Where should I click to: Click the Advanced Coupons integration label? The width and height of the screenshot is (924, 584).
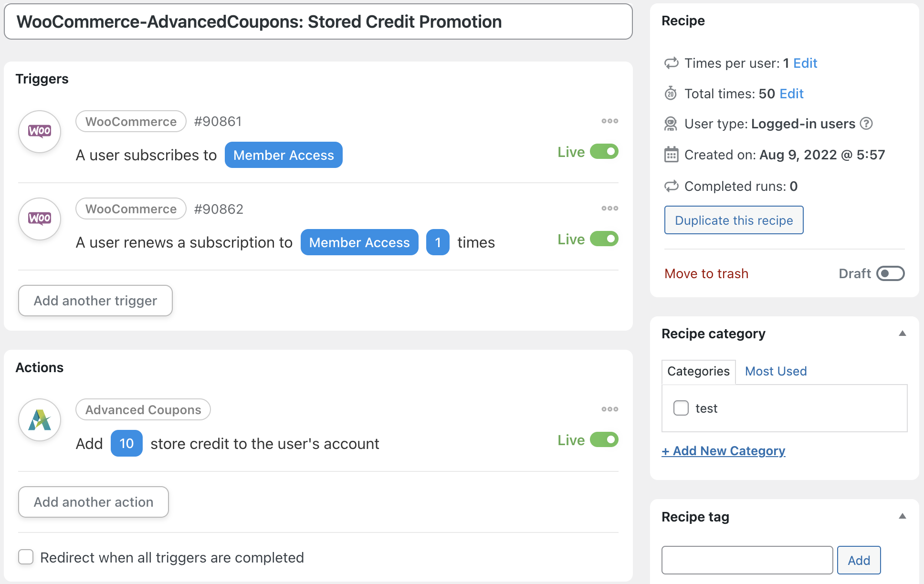click(x=143, y=410)
